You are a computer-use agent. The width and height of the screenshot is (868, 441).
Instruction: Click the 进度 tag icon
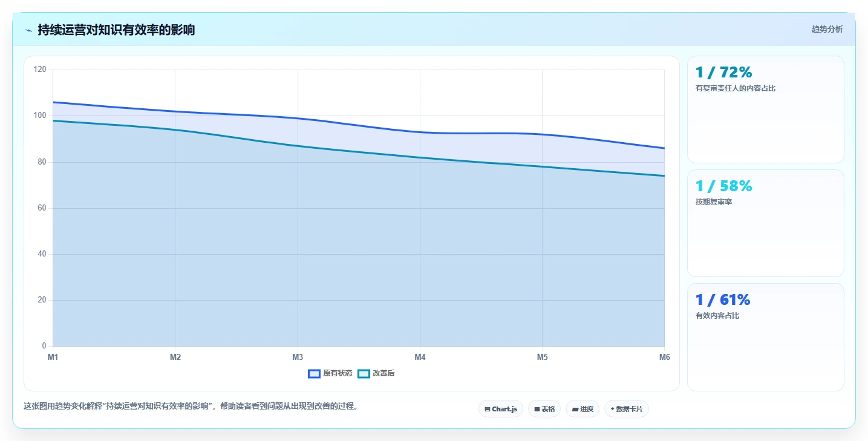575,410
